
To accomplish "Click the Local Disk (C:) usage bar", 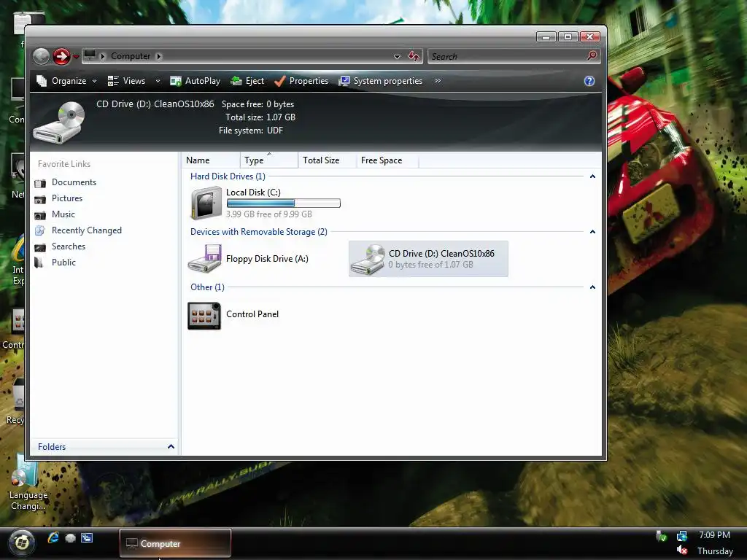I will click(284, 203).
